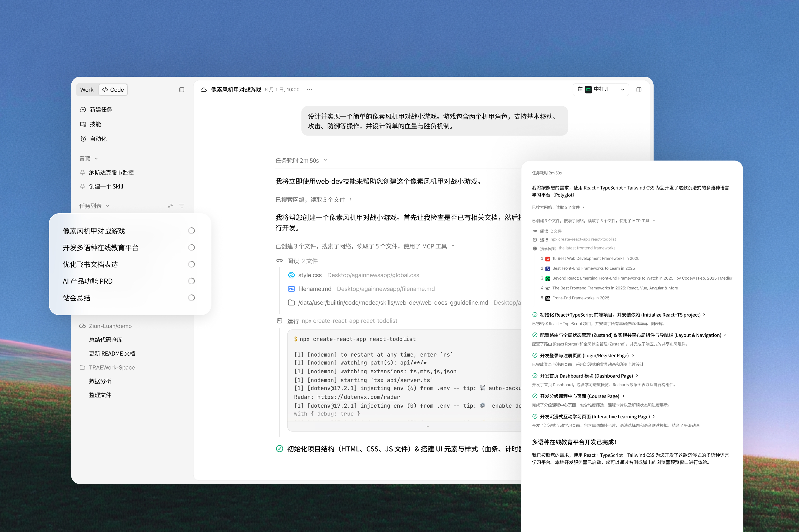This screenshot has height=532, width=799.
Task: Click the loading spinner beside 站会总结
Action: coord(191,298)
